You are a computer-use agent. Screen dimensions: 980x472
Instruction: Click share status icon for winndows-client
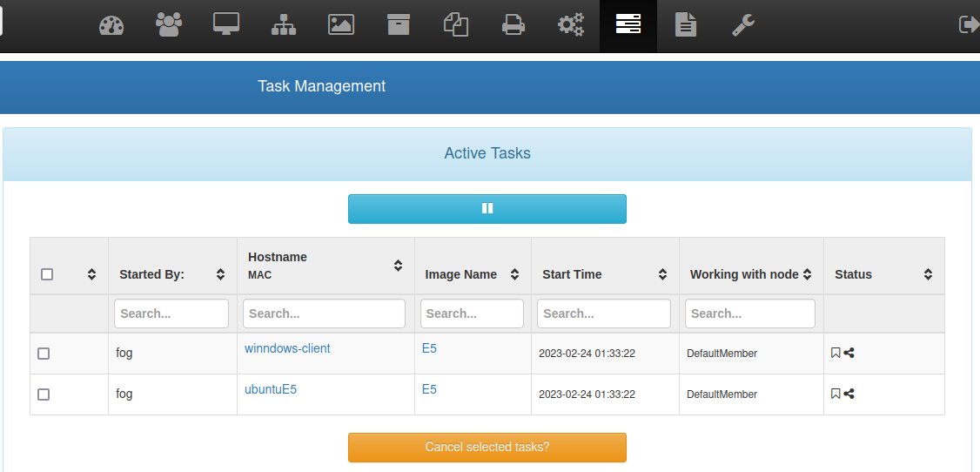pos(849,354)
